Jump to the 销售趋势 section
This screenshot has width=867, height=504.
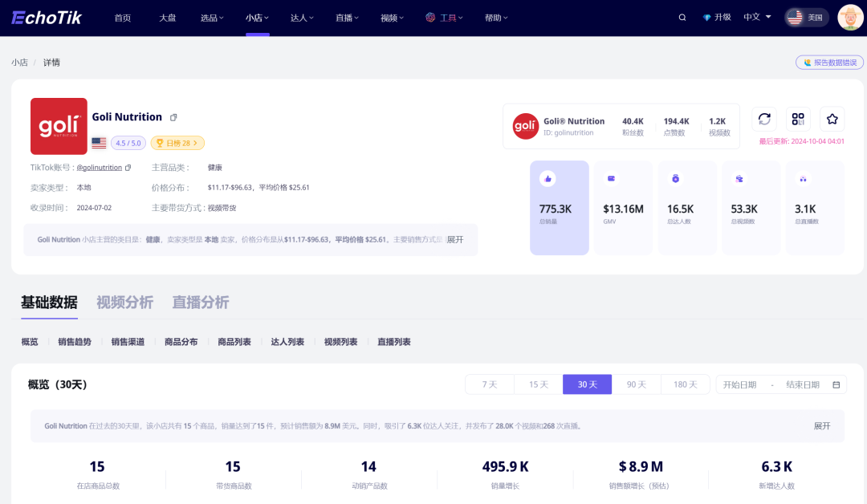[75, 342]
